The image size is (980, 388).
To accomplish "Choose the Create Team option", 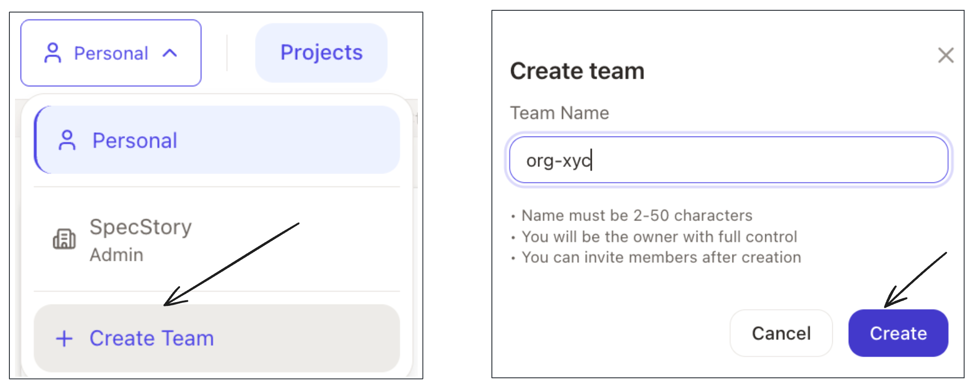I will click(x=217, y=338).
